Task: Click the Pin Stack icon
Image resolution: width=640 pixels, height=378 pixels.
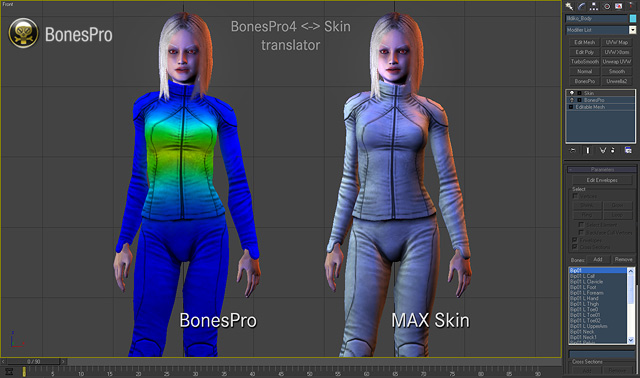Action: [x=573, y=150]
